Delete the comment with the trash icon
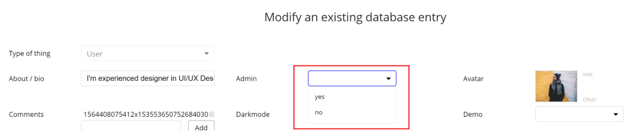The image size is (644, 135). click(x=212, y=114)
